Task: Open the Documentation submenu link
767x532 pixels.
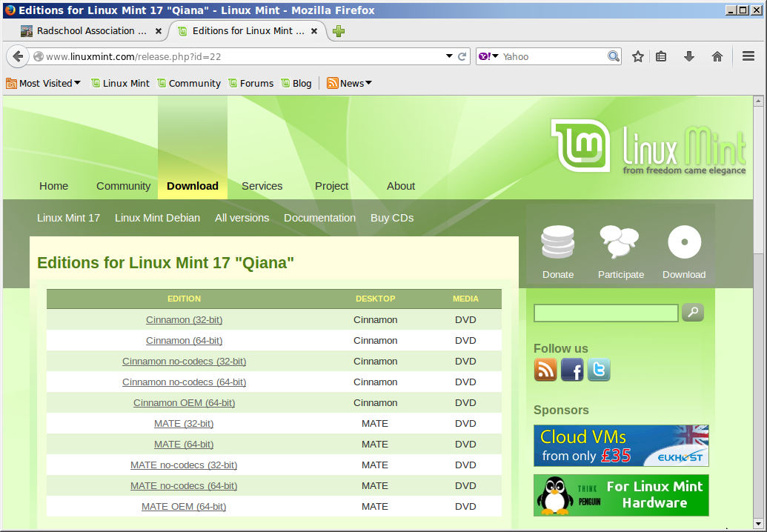Action: click(320, 218)
